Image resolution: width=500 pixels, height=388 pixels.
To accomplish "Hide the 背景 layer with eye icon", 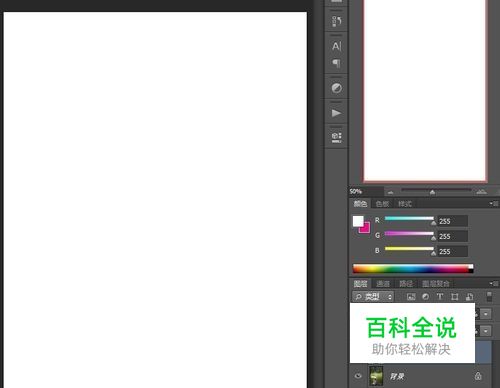I will (358, 376).
